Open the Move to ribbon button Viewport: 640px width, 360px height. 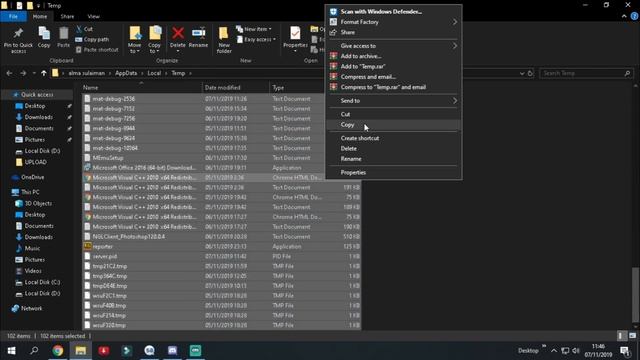pyautogui.click(x=134, y=40)
